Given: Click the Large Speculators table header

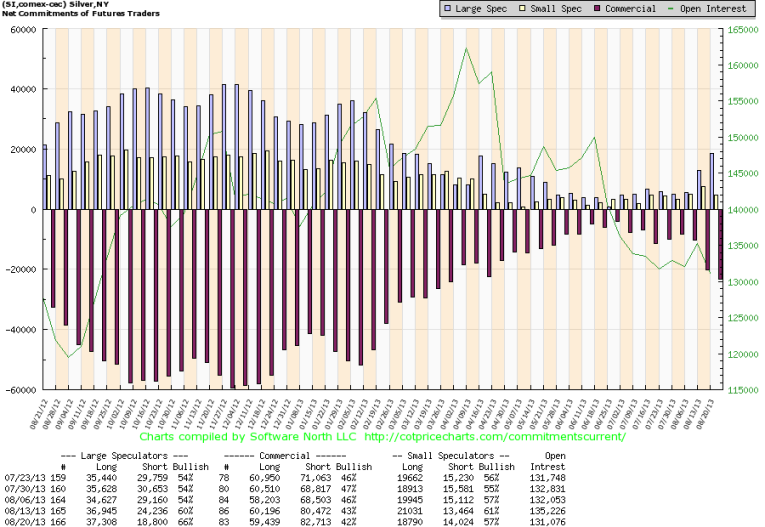Looking at the screenshot, I should pyautogui.click(x=124, y=455).
